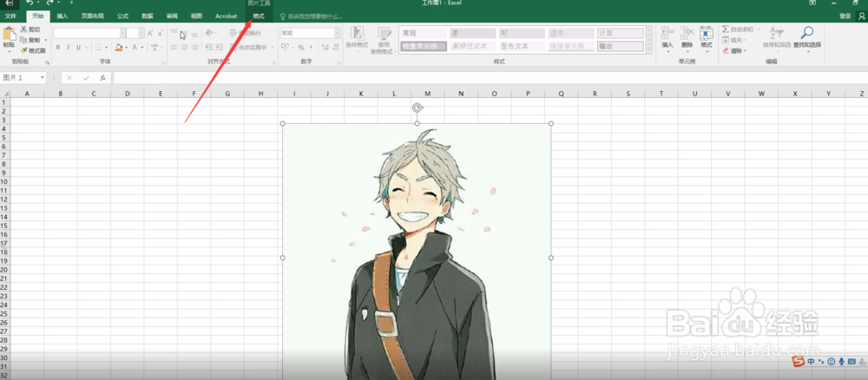Toggle Wrap Text (自动换行)
This screenshot has height=380, width=868.
tap(246, 33)
